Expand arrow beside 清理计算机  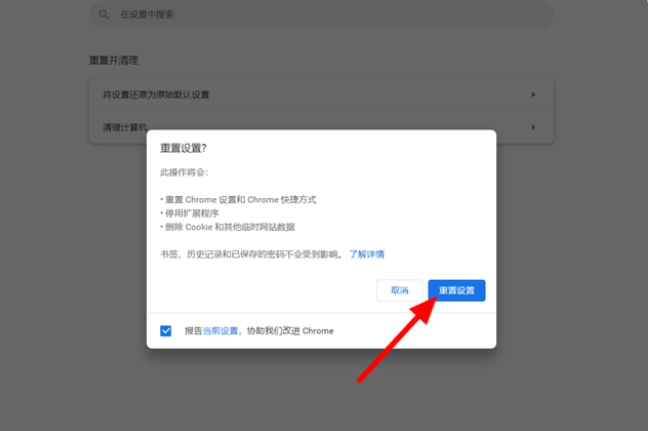tap(533, 127)
